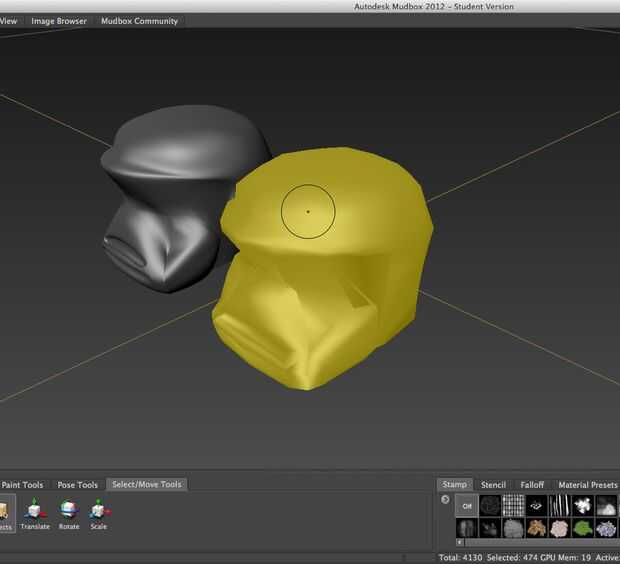Select the Rotate tool
620x564 pixels.
tap(69, 513)
